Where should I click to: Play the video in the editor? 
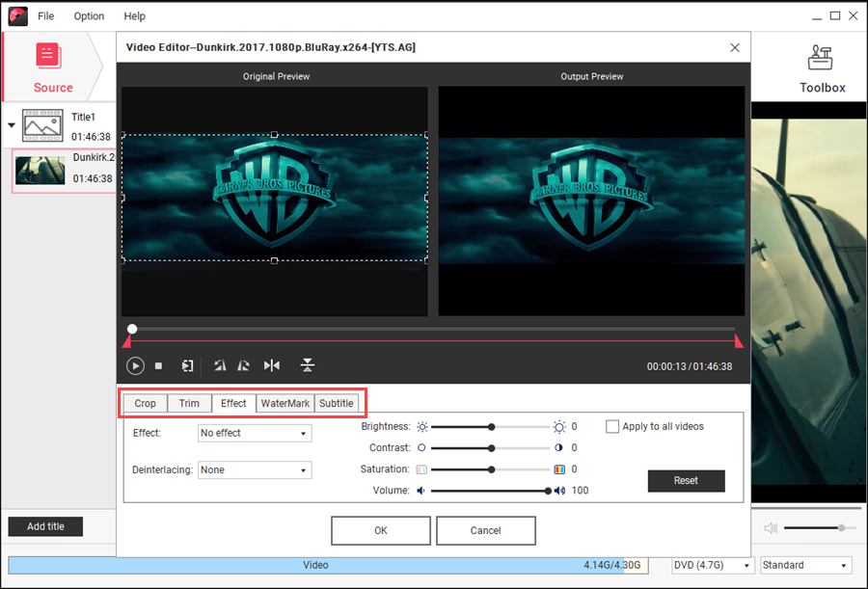[135, 366]
